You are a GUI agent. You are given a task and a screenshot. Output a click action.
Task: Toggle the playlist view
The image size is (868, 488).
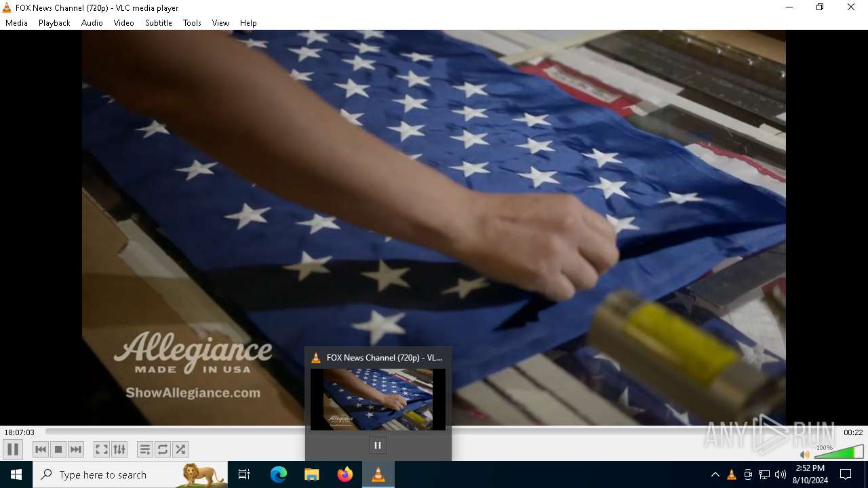[144, 449]
